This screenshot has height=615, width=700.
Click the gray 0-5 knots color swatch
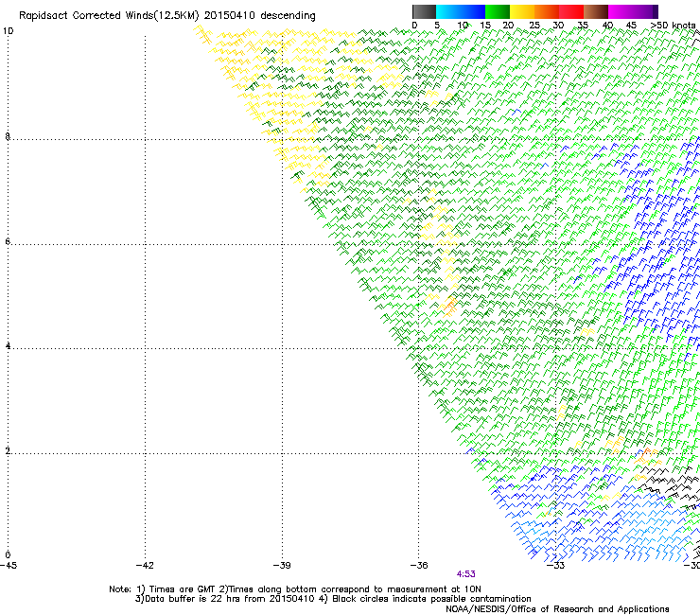coord(424,11)
